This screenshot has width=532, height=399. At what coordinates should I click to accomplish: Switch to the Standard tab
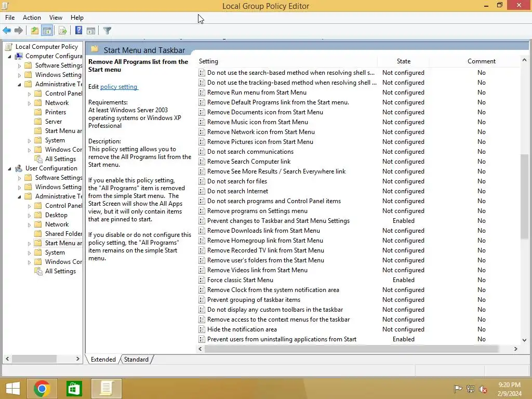[136, 360]
